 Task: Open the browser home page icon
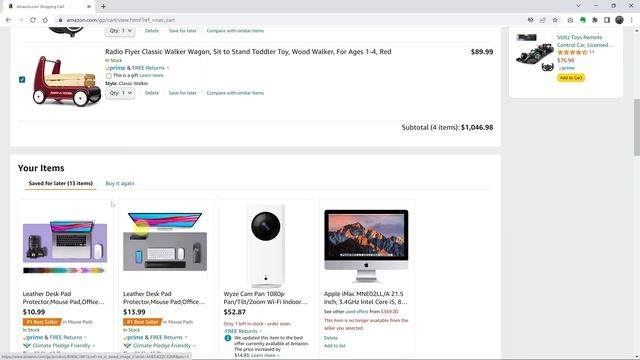45,20
